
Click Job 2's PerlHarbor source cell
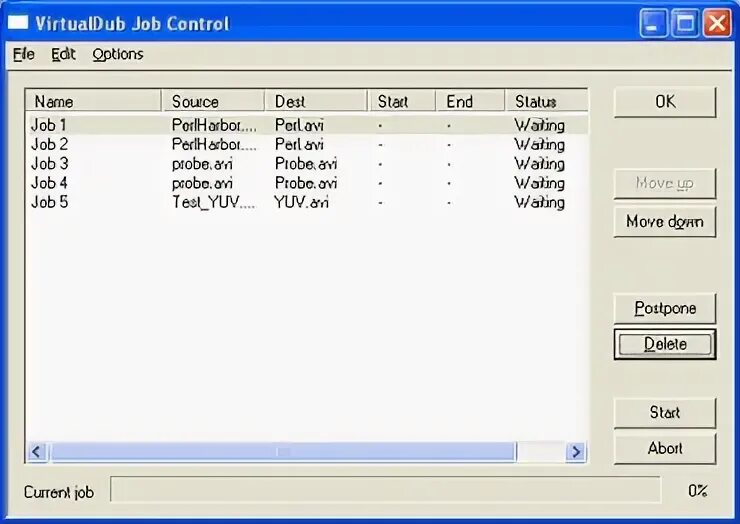pyautogui.click(x=214, y=144)
